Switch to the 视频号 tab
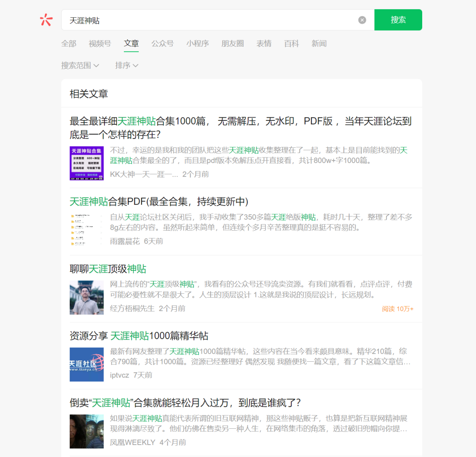476x457 pixels. pos(100,44)
